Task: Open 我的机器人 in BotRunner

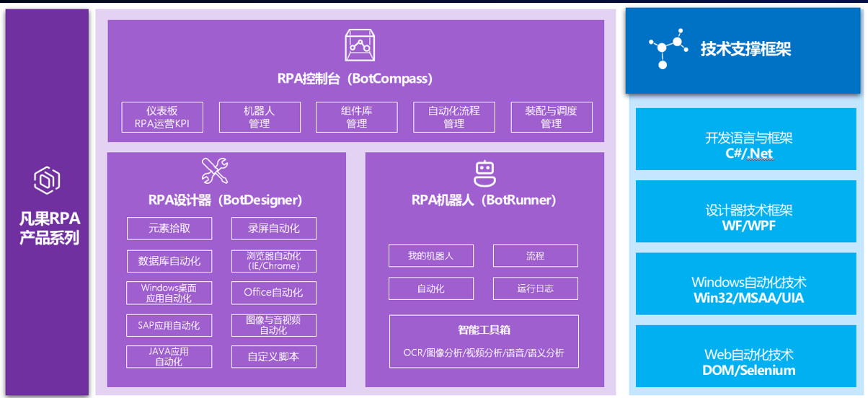Action: 431,256
